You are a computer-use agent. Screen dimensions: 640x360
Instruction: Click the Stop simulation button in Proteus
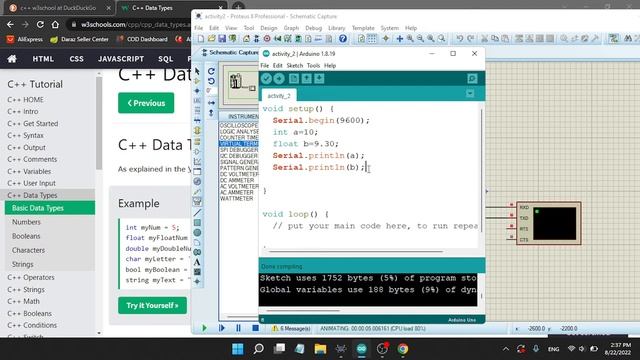pyautogui.click(x=255, y=328)
